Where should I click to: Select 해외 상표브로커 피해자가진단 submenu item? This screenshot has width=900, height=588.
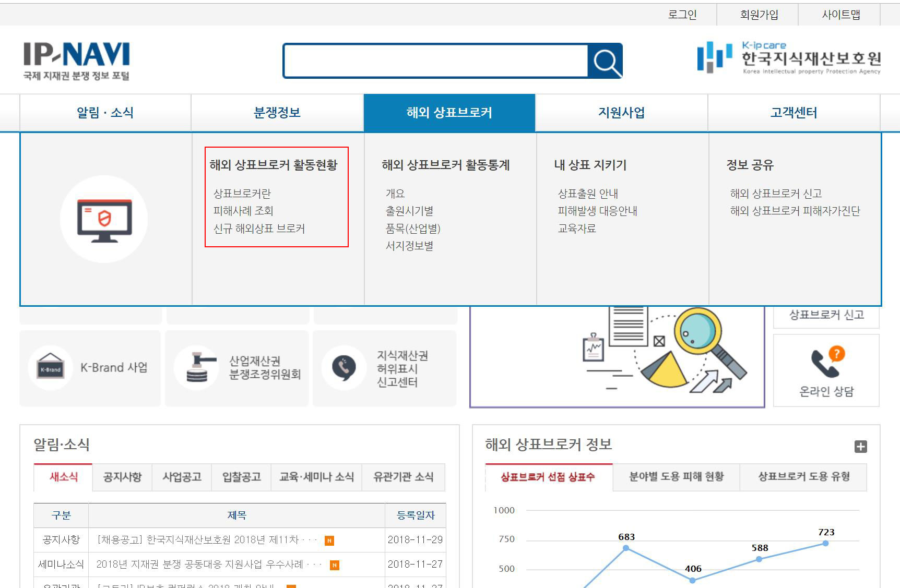click(x=795, y=211)
